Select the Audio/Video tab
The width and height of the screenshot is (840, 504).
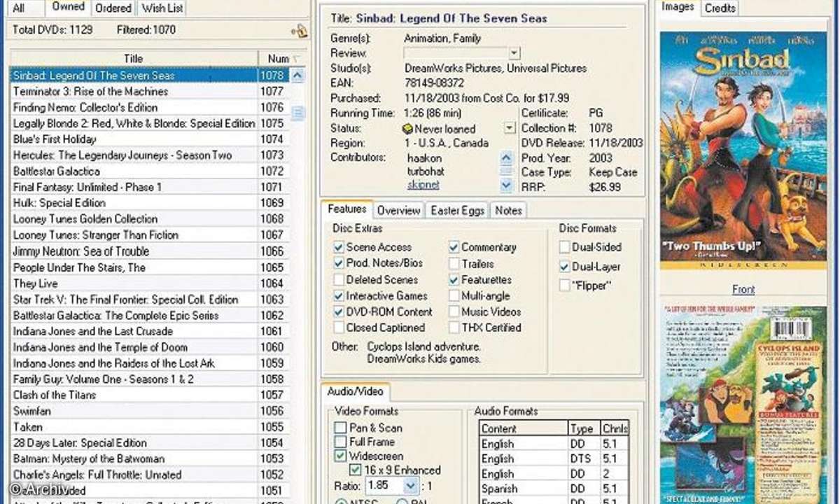pos(356,392)
